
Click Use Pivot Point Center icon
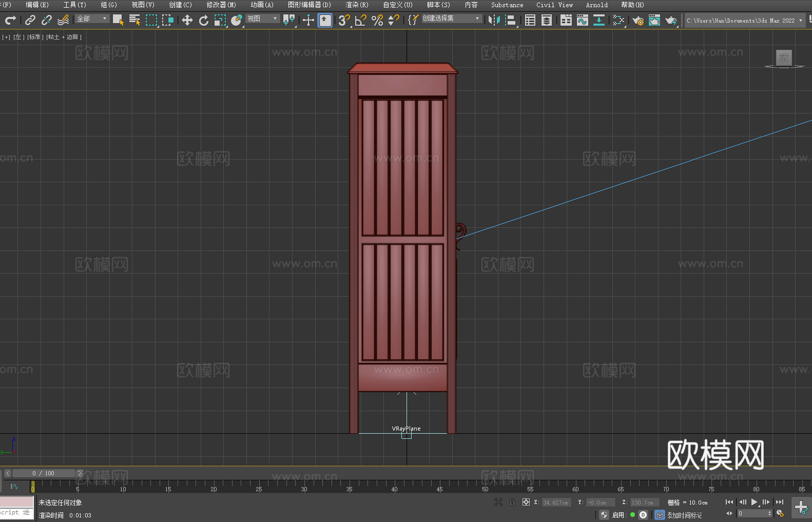(x=289, y=20)
